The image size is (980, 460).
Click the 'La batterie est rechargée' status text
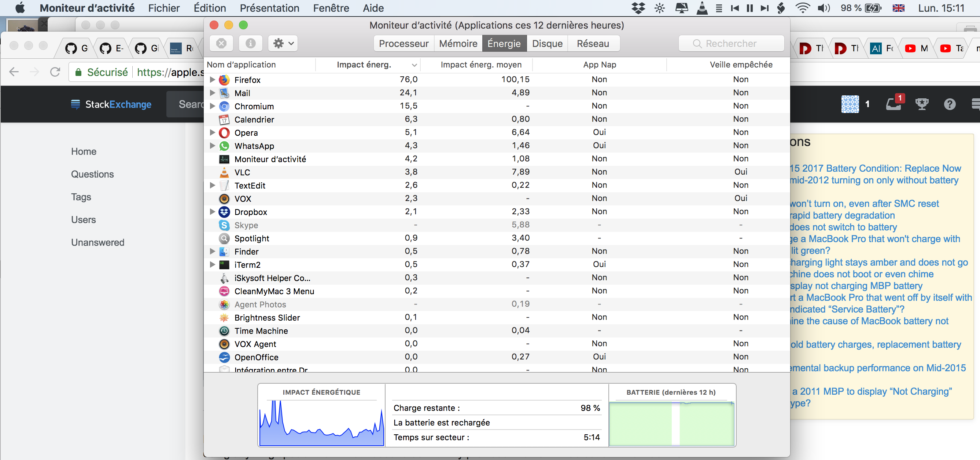441,423
